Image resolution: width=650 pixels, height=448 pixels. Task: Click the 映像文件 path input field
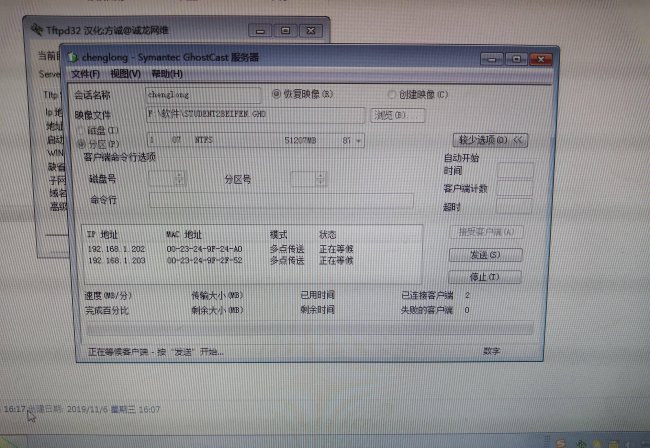coord(255,114)
